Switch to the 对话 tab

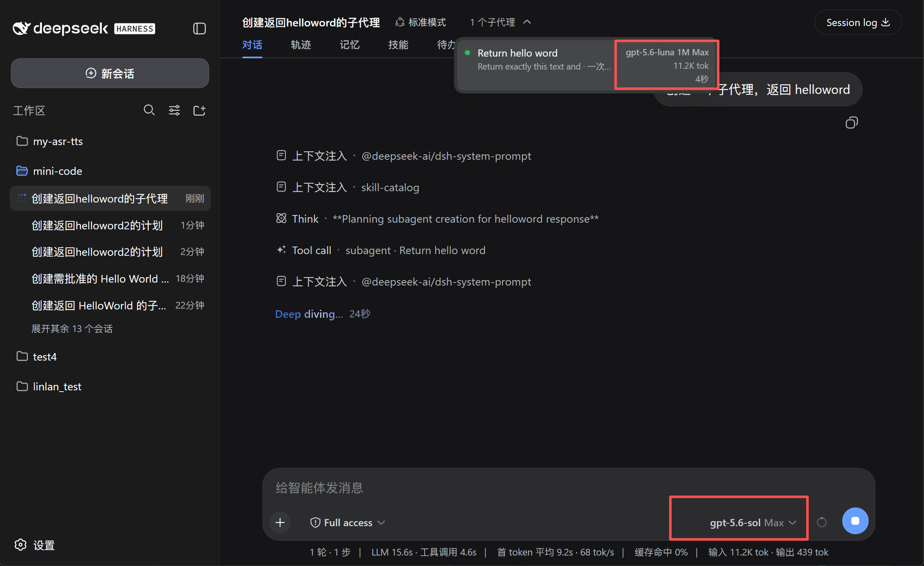252,45
